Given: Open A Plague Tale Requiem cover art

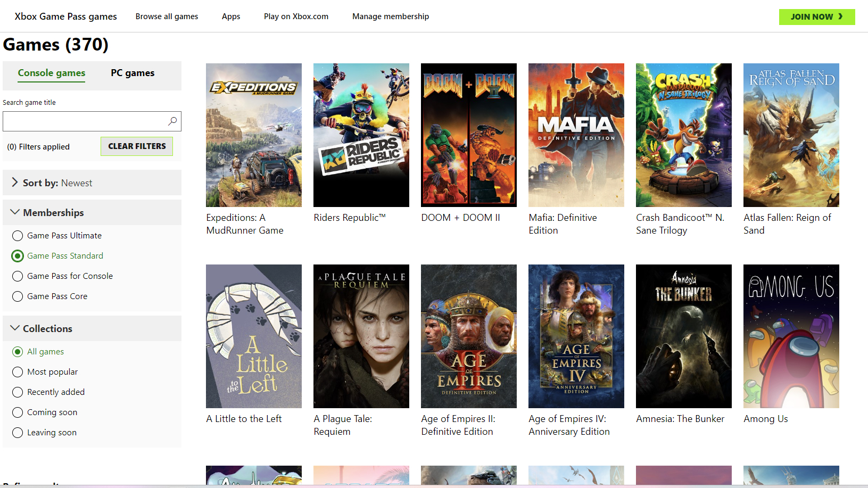Looking at the screenshot, I should click(361, 336).
